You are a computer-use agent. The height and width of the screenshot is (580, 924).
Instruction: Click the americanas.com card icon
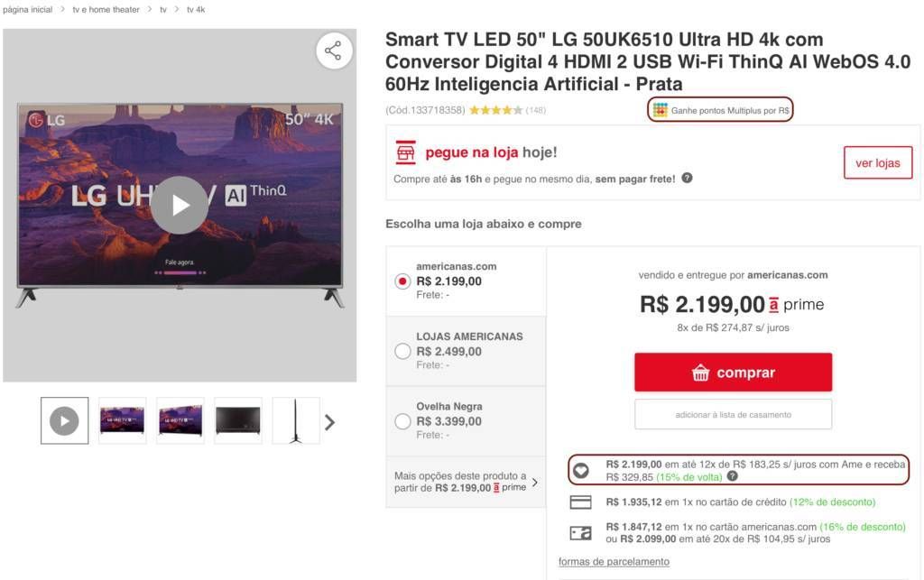[x=580, y=533]
